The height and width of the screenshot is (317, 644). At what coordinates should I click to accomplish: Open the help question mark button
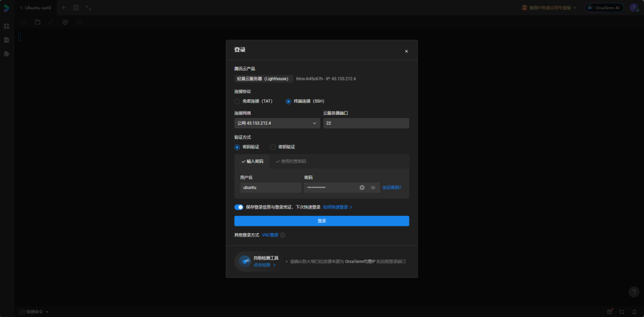click(633, 292)
